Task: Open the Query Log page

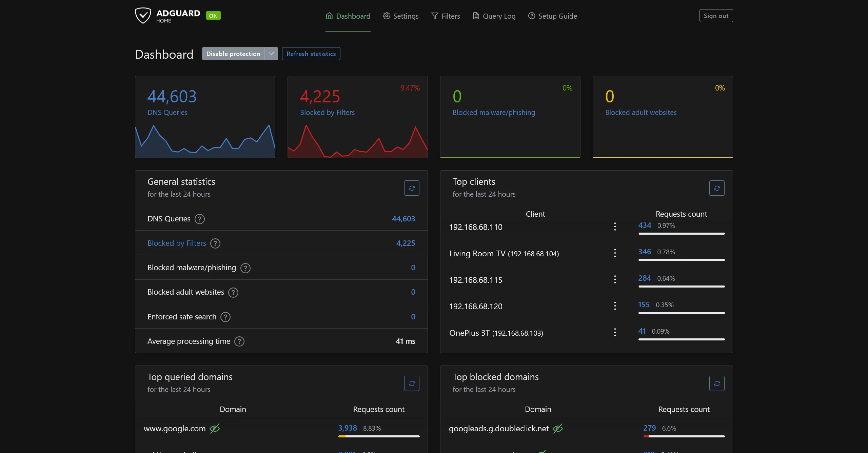Action: tap(494, 16)
